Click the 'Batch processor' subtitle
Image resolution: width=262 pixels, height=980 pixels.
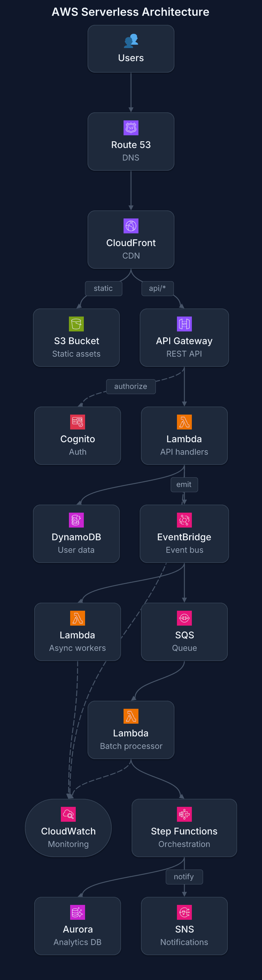point(131,746)
